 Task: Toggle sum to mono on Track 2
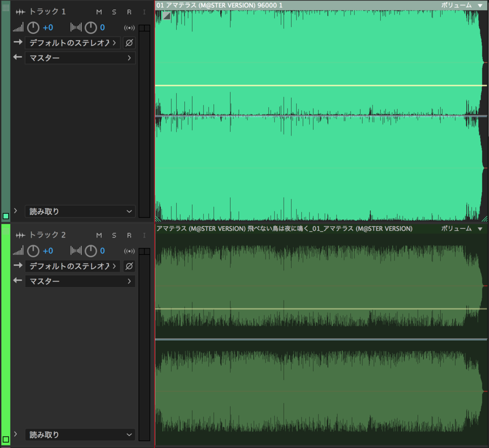129,251
